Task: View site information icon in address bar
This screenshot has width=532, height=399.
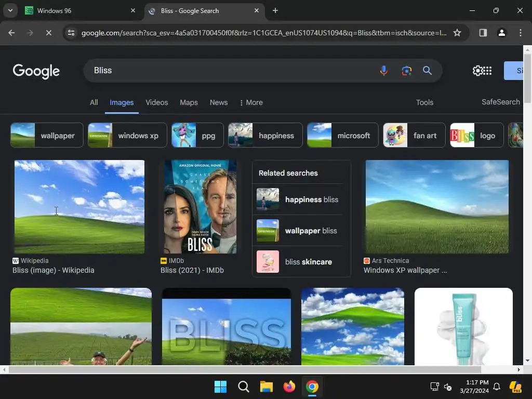Action: tap(71, 33)
